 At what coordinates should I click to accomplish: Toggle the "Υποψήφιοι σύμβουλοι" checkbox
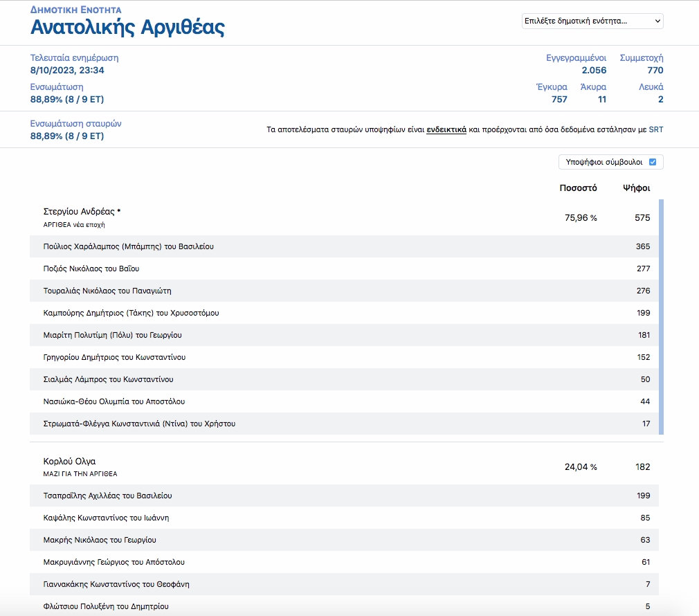pos(653,162)
